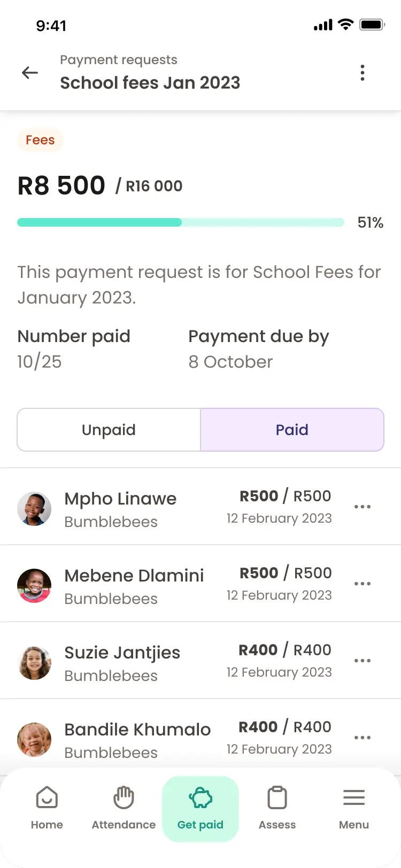
Task: Tap Mpho Linawe's profile photo
Action: (34, 509)
